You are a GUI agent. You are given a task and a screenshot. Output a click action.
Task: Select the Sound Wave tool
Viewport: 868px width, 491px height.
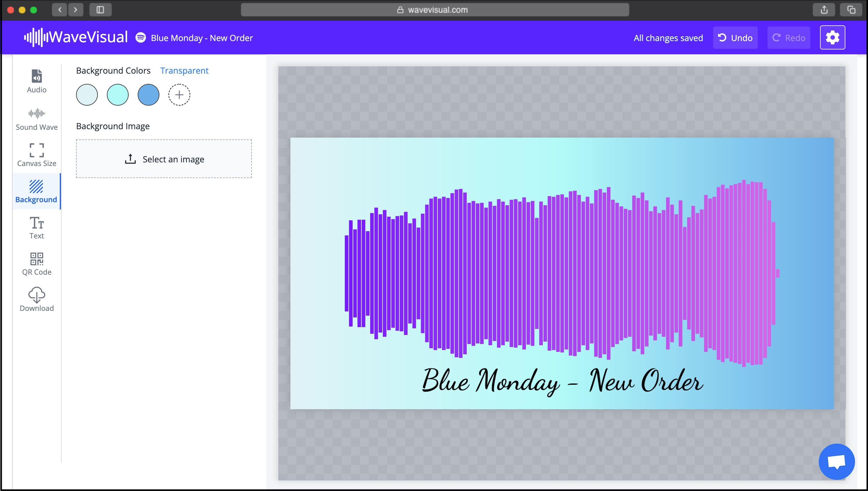tap(37, 119)
